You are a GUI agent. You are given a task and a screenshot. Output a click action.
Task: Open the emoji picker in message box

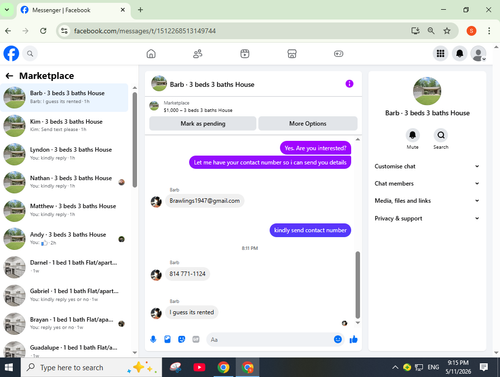[x=338, y=339]
